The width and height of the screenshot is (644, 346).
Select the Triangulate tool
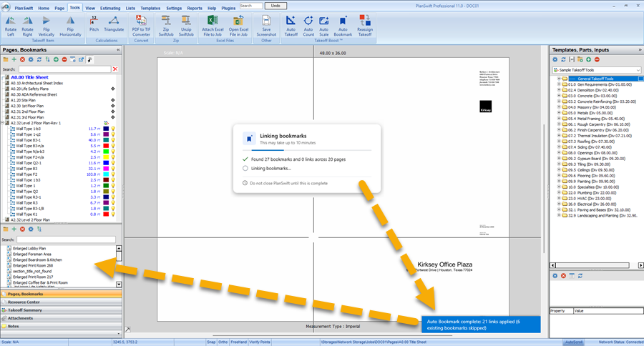tap(114, 24)
